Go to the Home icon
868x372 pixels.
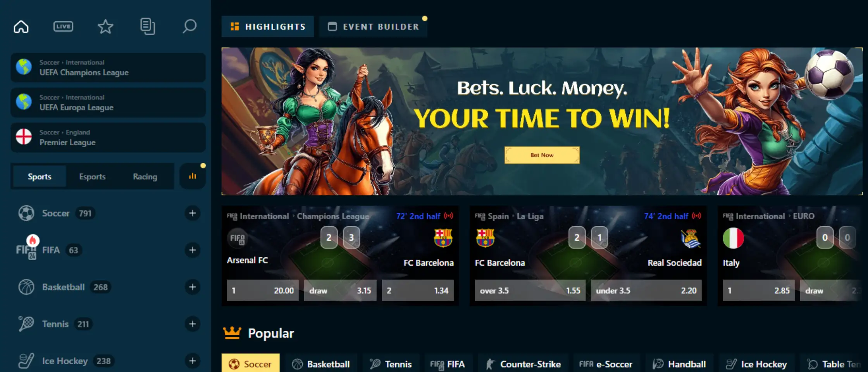(x=21, y=27)
